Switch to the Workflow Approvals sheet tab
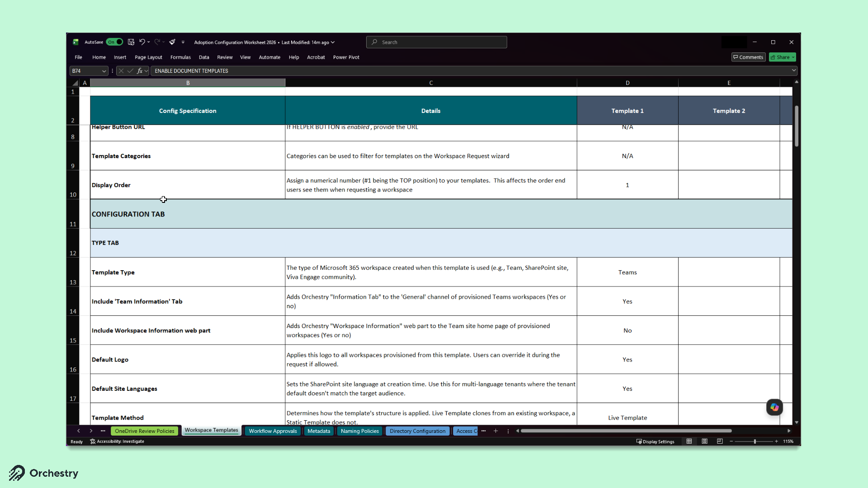Viewport: 868px width, 488px height. point(273,431)
